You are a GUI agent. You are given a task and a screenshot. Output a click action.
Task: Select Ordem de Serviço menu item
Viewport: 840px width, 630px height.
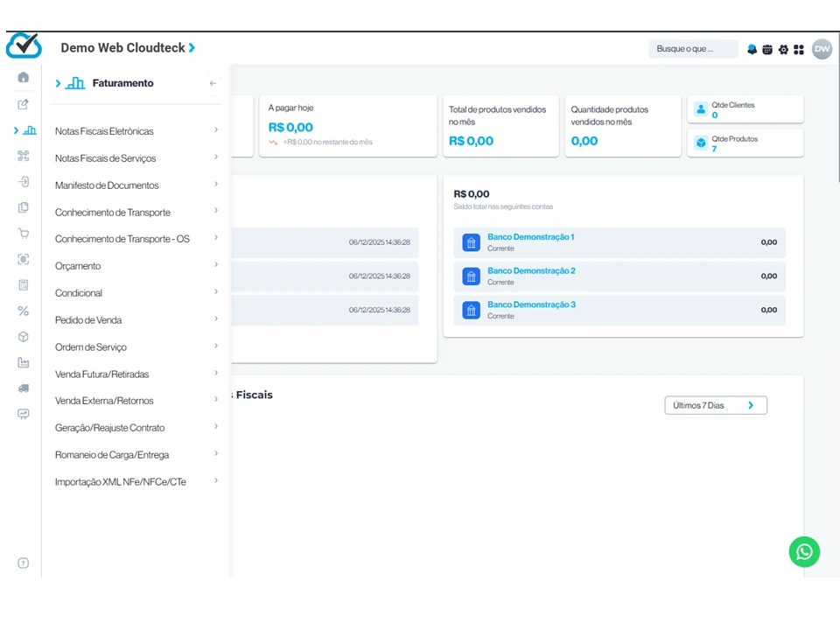coord(91,347)
